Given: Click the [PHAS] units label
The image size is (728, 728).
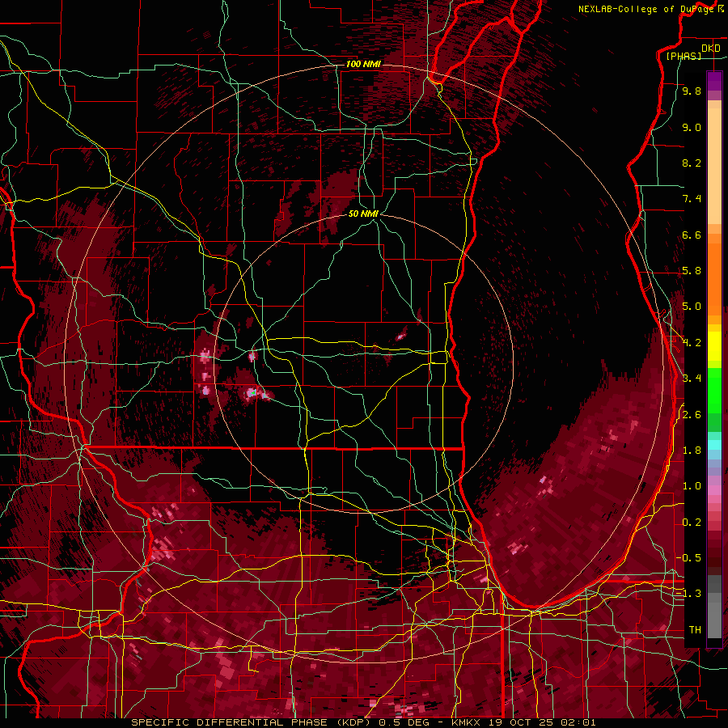Looking at the screenshot, I should [684, 56].
